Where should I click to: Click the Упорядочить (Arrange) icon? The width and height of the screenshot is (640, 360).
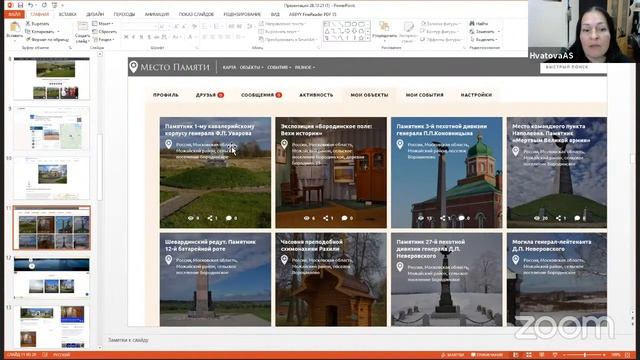coord(384,27)
